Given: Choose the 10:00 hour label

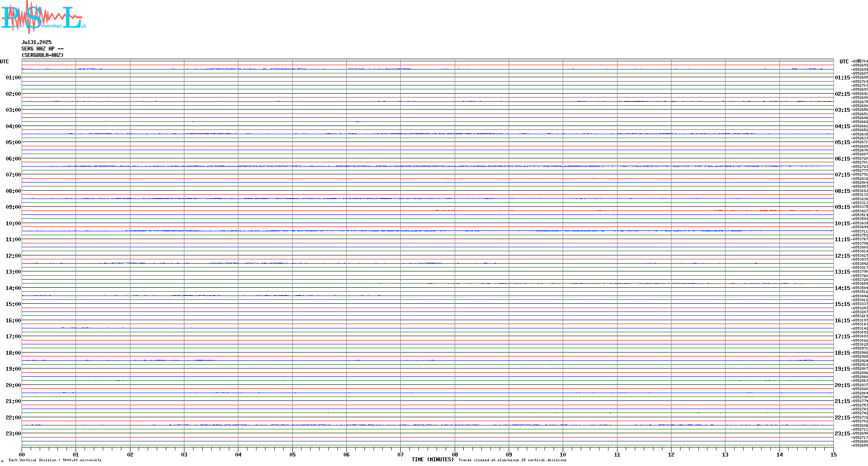Looking at the screenshot, I should [x=13, y=224].
